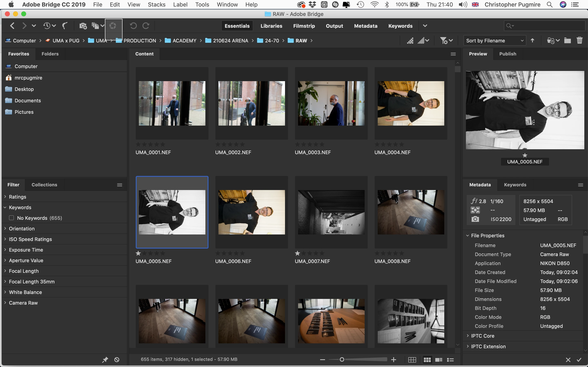
Task: Check the No Keywords filter box
Action: click(x=11, y=218)
